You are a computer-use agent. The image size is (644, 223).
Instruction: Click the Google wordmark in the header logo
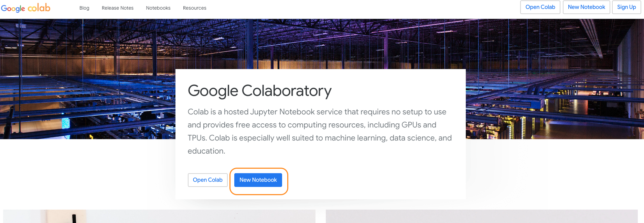pyautogui.click(x=13, y=8)
